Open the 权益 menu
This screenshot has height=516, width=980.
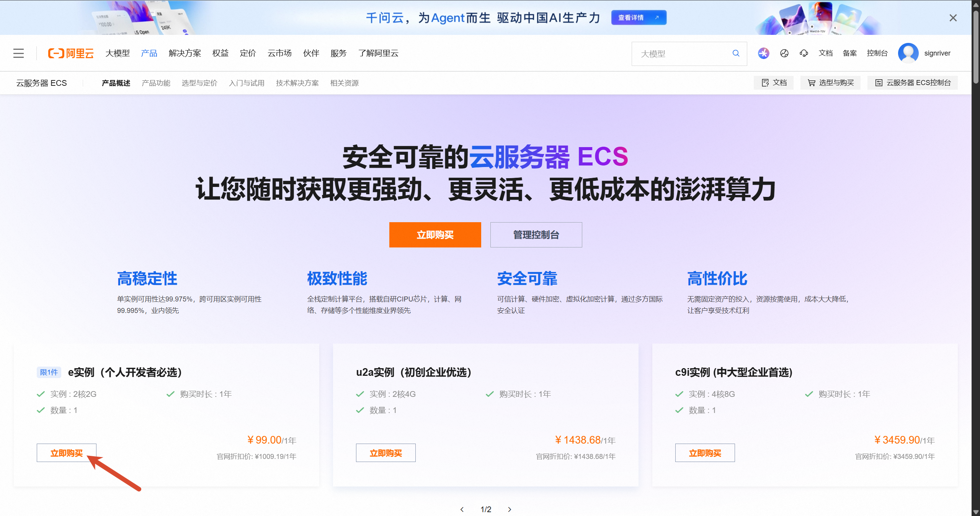click(220, 53)
